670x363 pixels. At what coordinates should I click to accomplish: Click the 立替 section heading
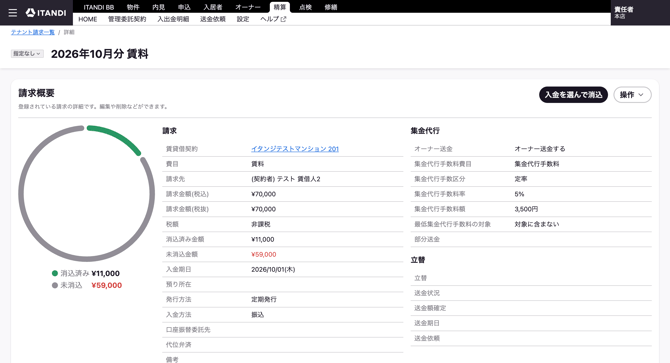click(x=418, y=260)
